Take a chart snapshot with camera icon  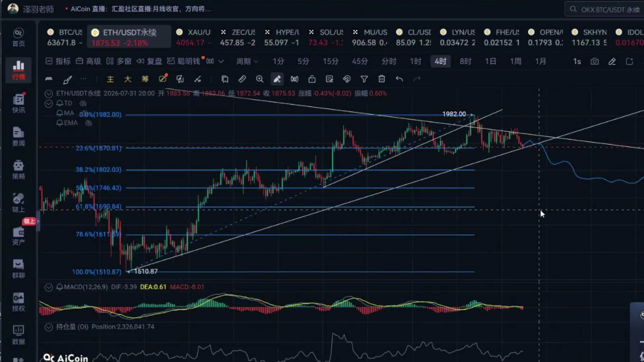594,62
